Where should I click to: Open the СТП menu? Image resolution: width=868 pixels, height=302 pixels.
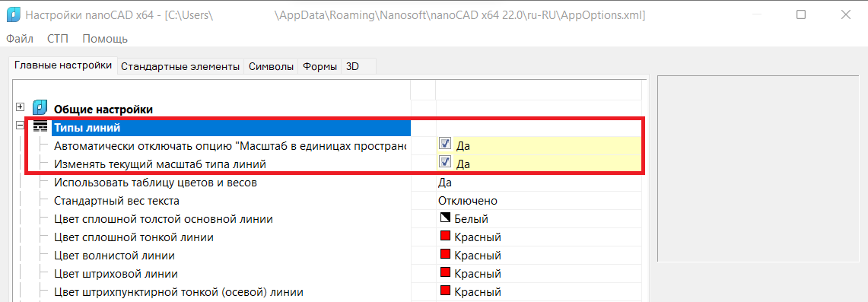(58, 39)
